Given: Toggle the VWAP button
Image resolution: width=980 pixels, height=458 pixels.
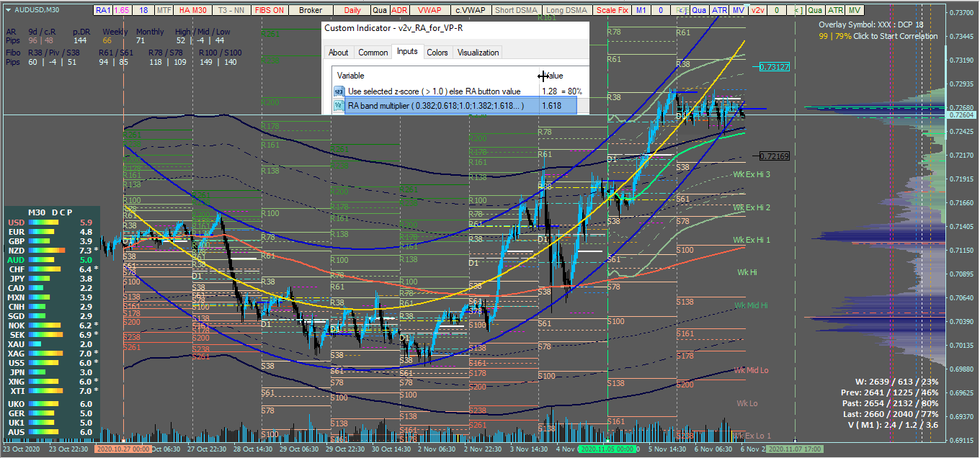Looking at the screenshot, I should pyautogui.click(x=429, y=11).
